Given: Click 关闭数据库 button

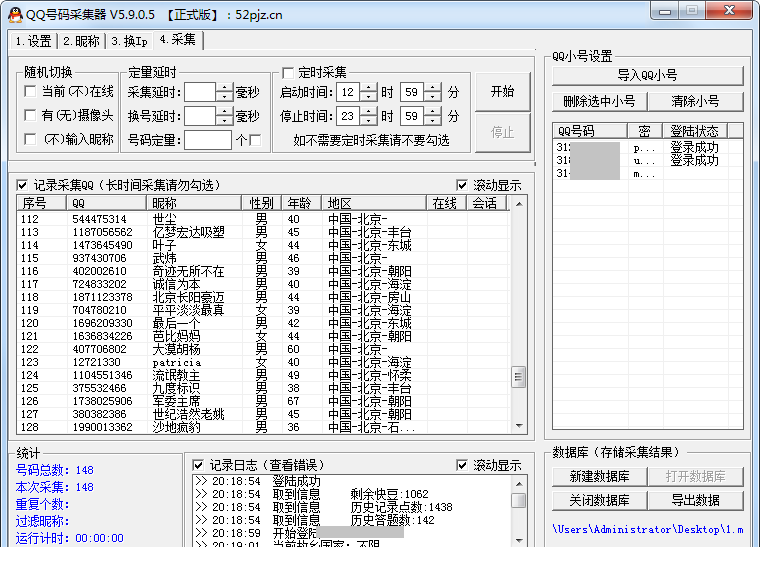Looking at the screenshot, I should (600, 500).
